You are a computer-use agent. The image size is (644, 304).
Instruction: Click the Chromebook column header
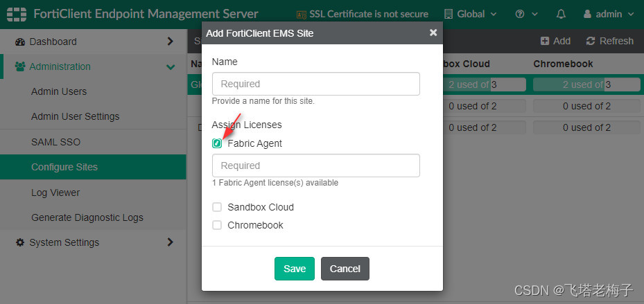563,64
